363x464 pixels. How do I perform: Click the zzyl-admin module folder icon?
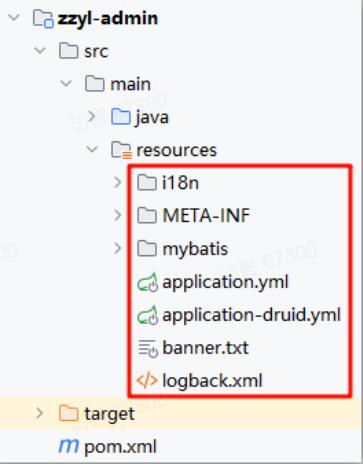[x=43, y=19]
